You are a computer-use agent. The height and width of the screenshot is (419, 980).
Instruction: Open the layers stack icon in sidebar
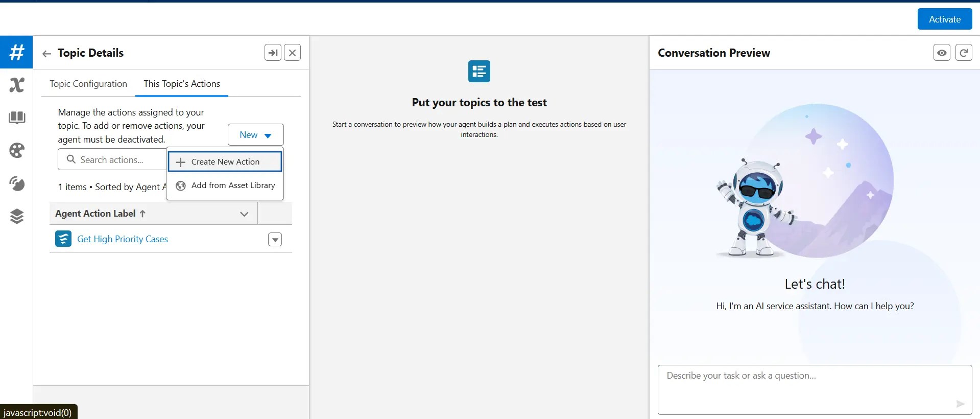click(16, 216)
